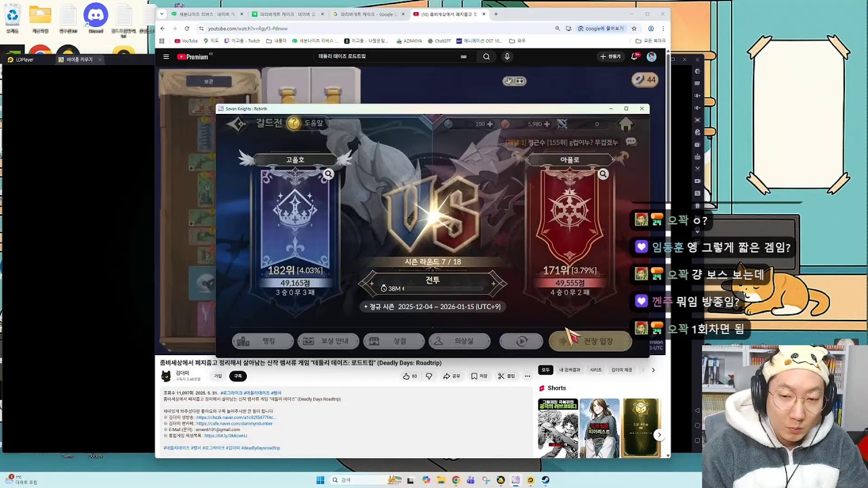Add currency next to 100 with plus

490,124
